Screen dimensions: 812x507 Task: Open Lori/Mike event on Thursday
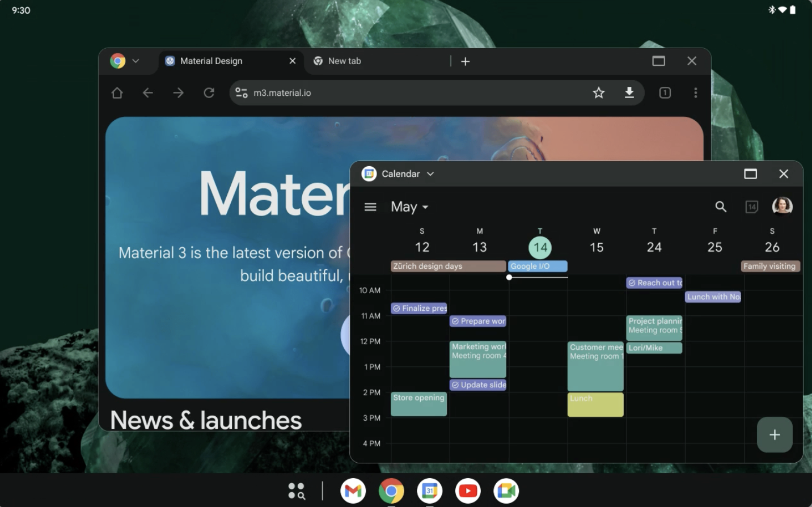point(654,348)
